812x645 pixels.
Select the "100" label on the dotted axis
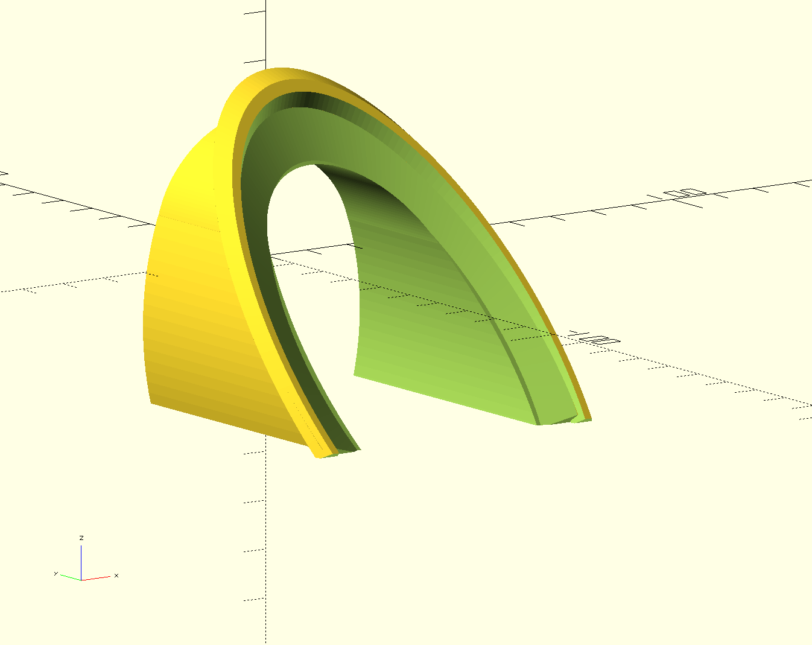pos(594,338)
